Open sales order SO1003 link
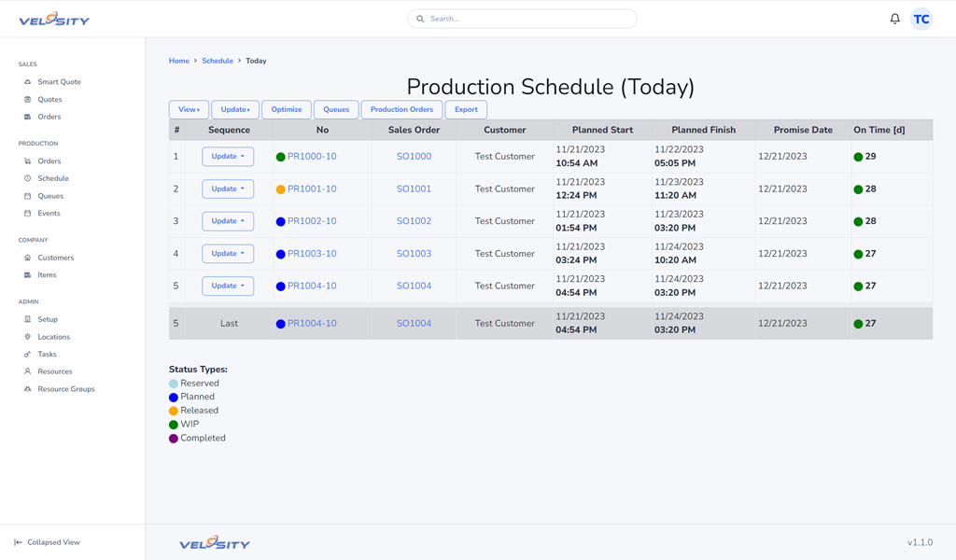956x560 pixels. tap(414, 254)
